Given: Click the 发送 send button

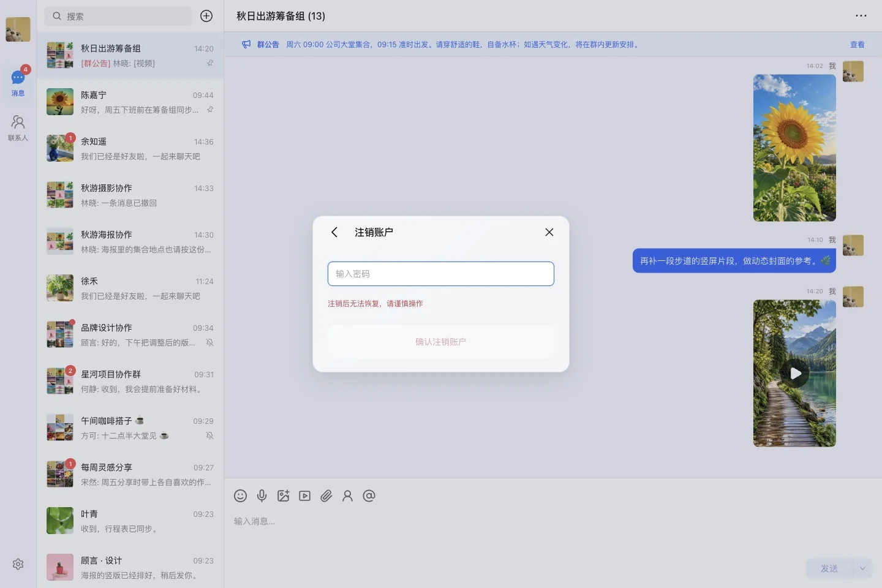Looking at the screenshot, I should coord(829,568).
